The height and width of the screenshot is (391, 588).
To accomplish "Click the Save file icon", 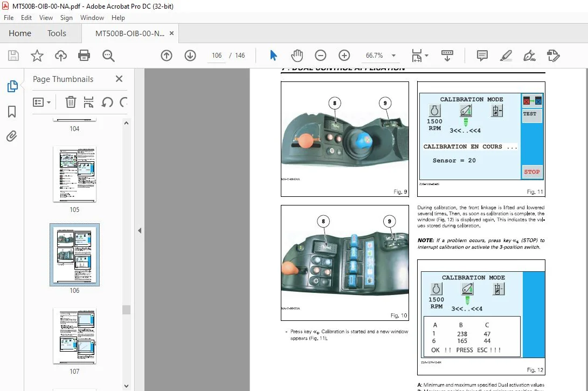I will coord(13,56).
